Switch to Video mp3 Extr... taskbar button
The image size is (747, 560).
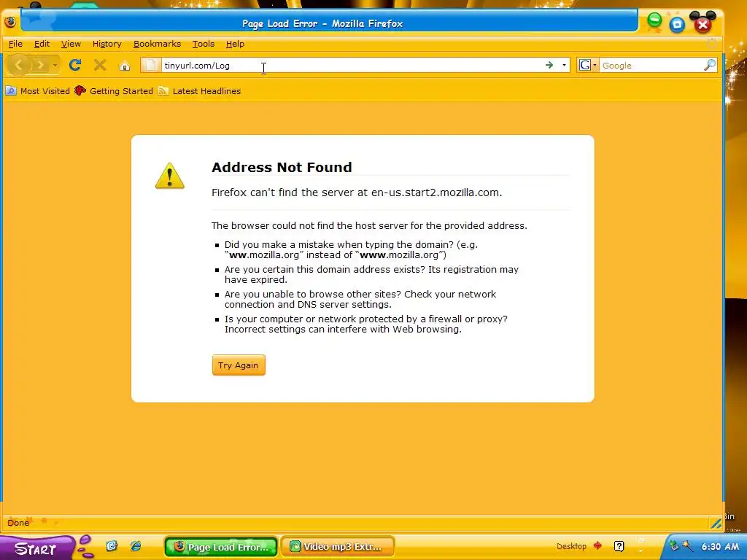point(337,547)
